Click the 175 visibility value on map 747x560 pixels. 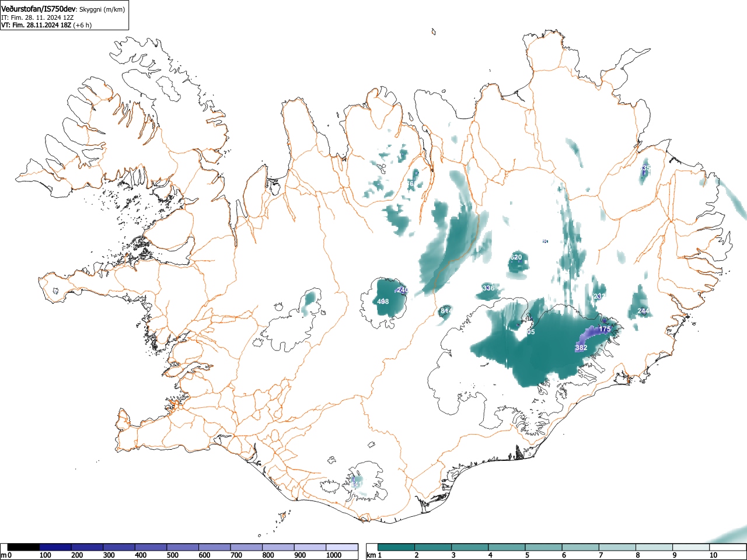click(x=605, y=330)
